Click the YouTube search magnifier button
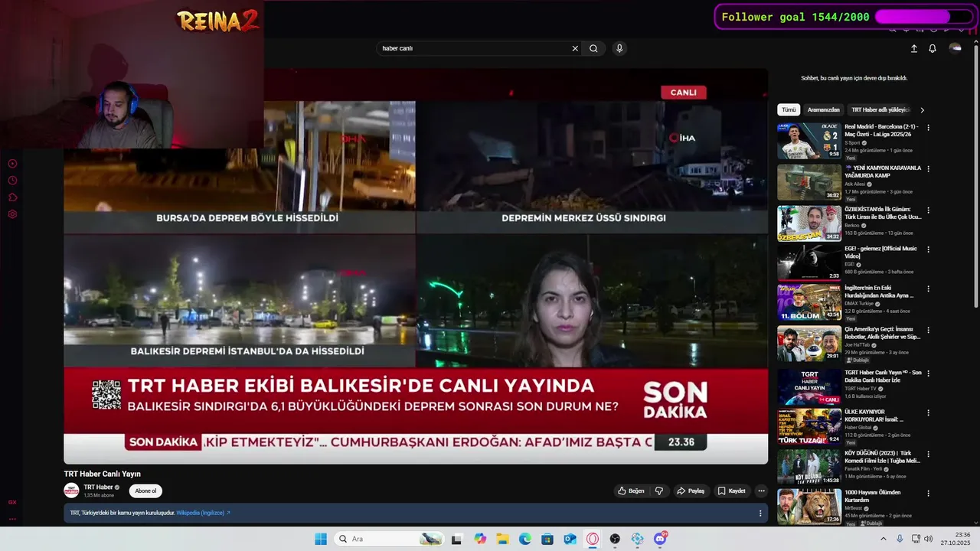This screenshot has width=980, height=551. click(593, 48)
